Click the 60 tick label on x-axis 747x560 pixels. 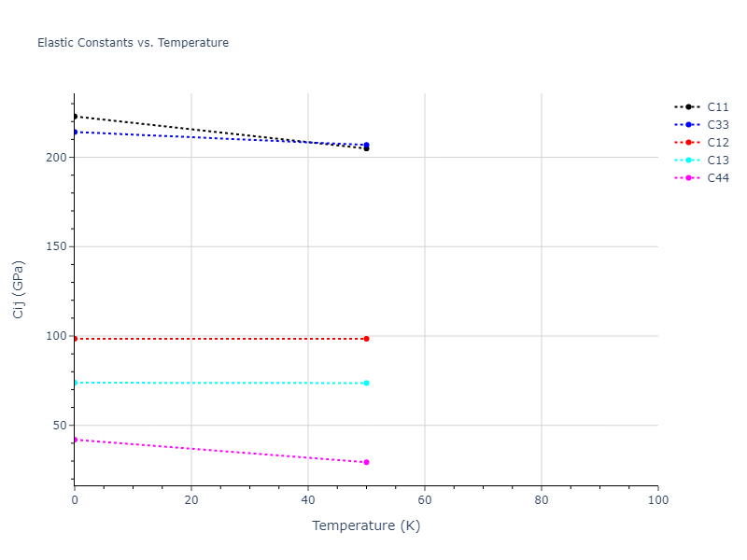(x=424, y=501)
